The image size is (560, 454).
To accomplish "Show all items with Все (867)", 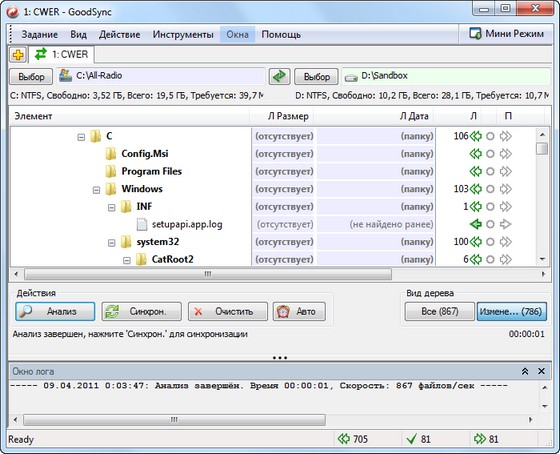I will (440, 311).
